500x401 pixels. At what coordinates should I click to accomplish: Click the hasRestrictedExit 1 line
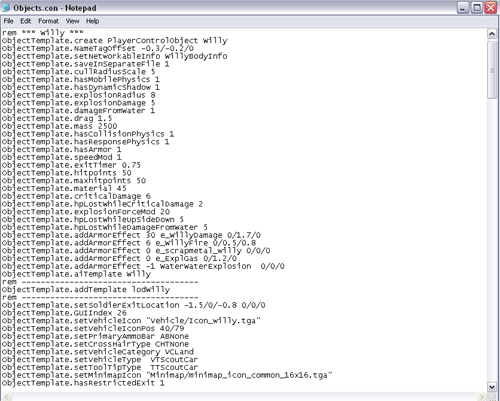(x=83, y=383)
